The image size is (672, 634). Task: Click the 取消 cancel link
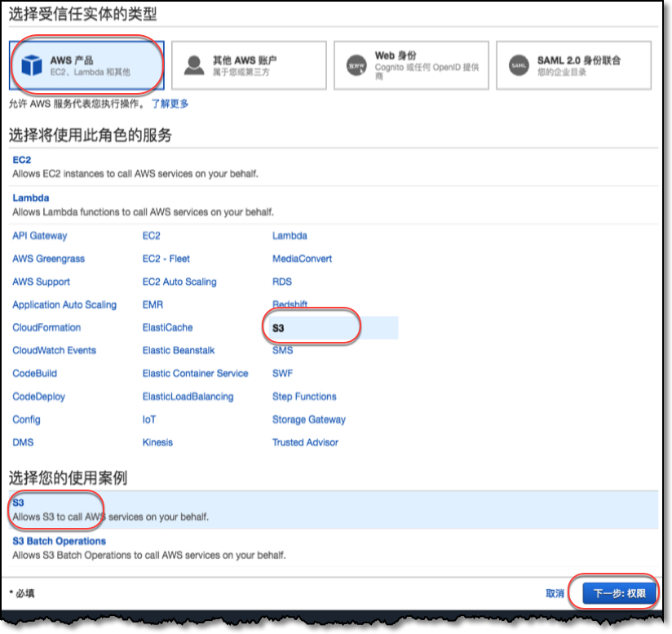click(x=555, y=594)
